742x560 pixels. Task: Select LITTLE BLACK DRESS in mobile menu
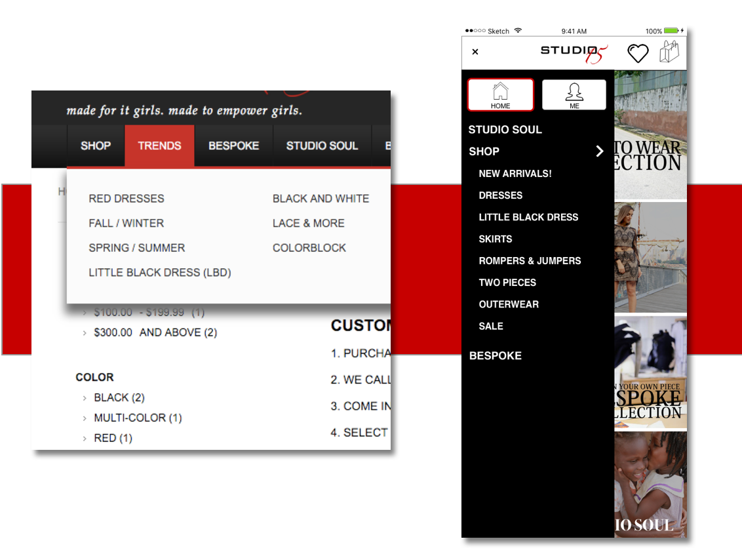[528, 217]
